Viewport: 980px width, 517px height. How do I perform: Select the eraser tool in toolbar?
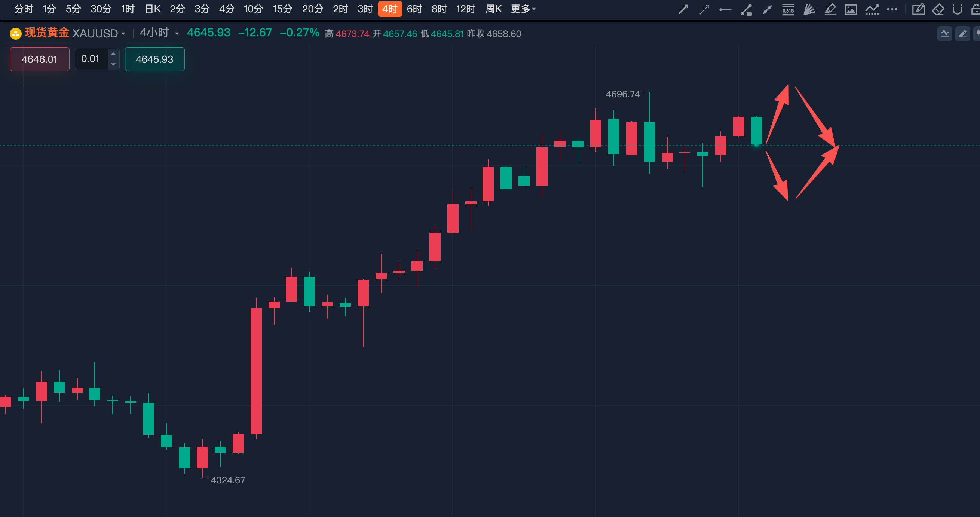pyautogui.click(x=938, y=9)
